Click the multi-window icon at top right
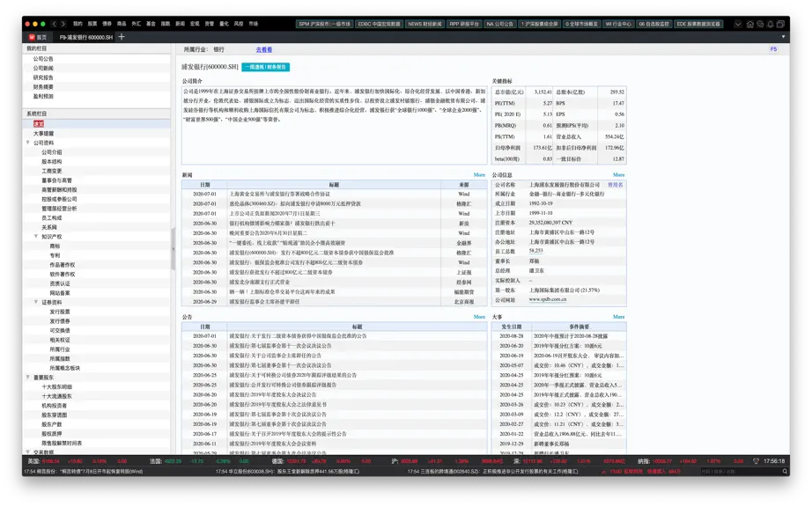This screenshot has width=812, height=507. (780, 24)
